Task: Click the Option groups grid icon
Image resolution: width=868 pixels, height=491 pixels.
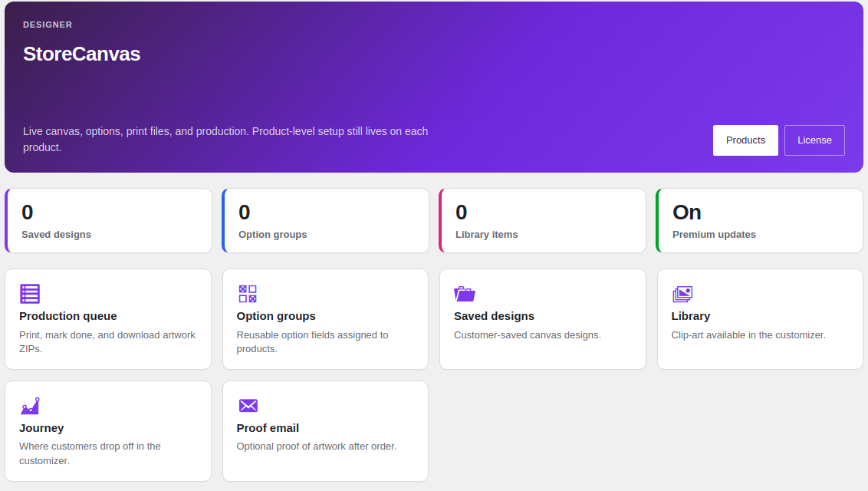Action: point(248,294)
